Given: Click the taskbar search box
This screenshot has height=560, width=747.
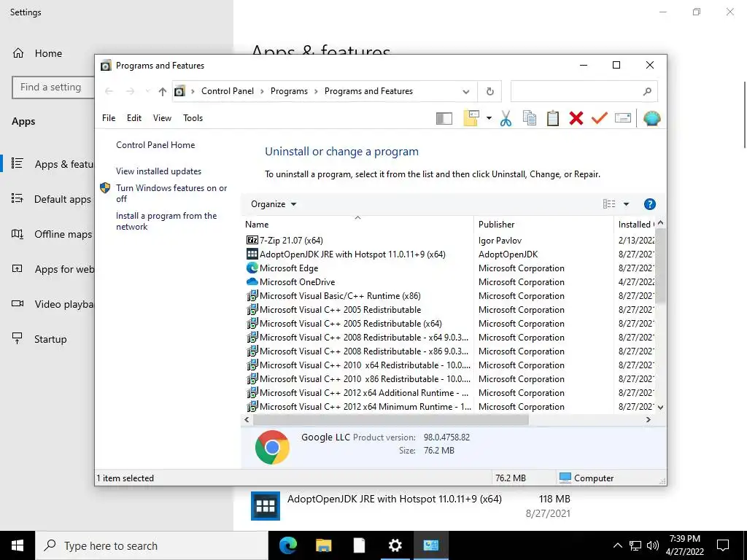Looking at the screenshot, I should (152, 545).
